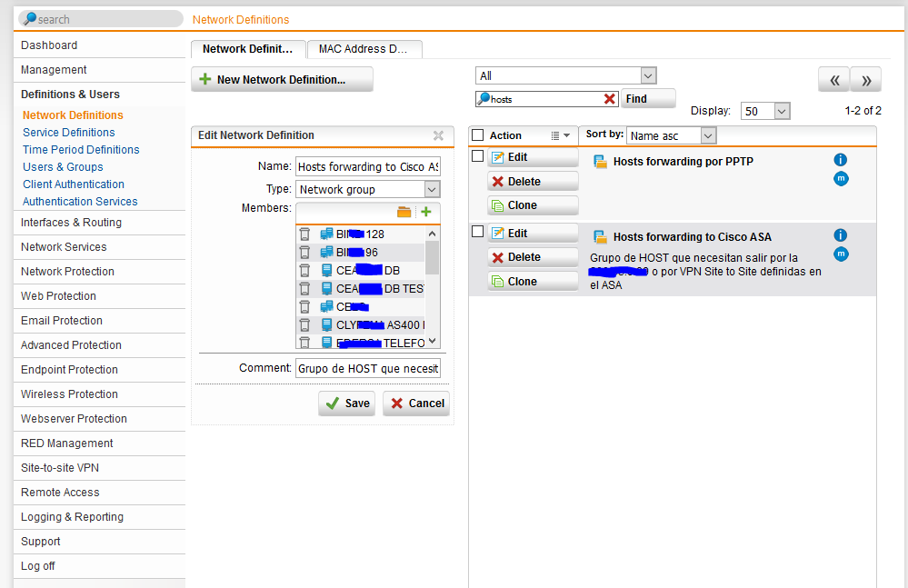The width and height of the screenshot is (908, 588).
Task: Open the Display count dropdown
Action: click(765, 111)
